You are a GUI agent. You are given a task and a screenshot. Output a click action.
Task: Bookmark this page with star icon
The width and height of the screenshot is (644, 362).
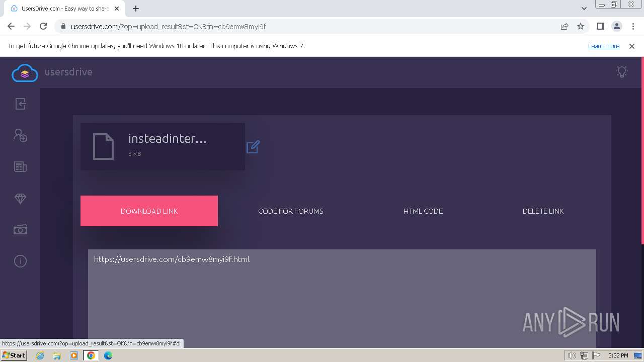(581, 27)
